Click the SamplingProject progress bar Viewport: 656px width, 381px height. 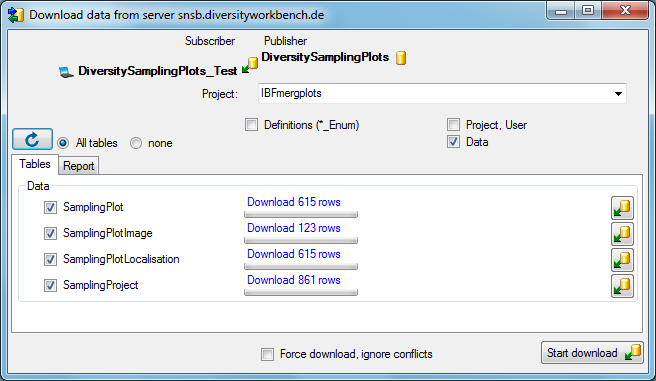(x=301, y=292)
